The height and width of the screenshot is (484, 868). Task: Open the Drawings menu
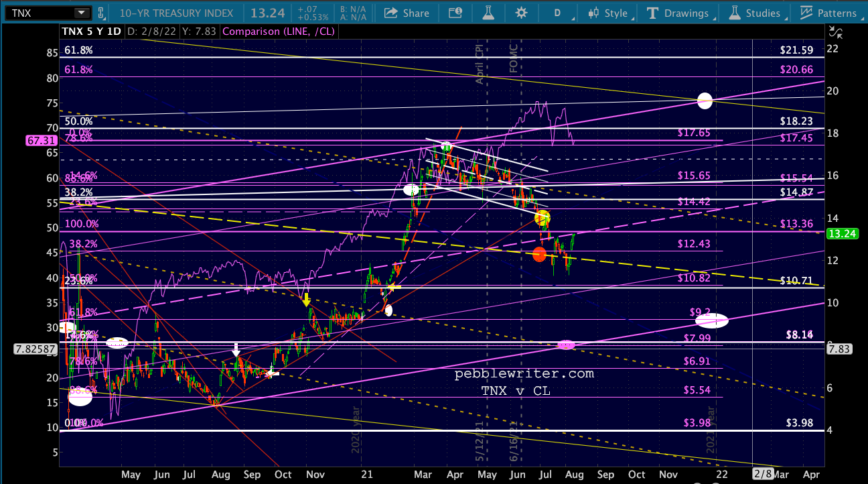pyautogui.click(x=678, y=13)
